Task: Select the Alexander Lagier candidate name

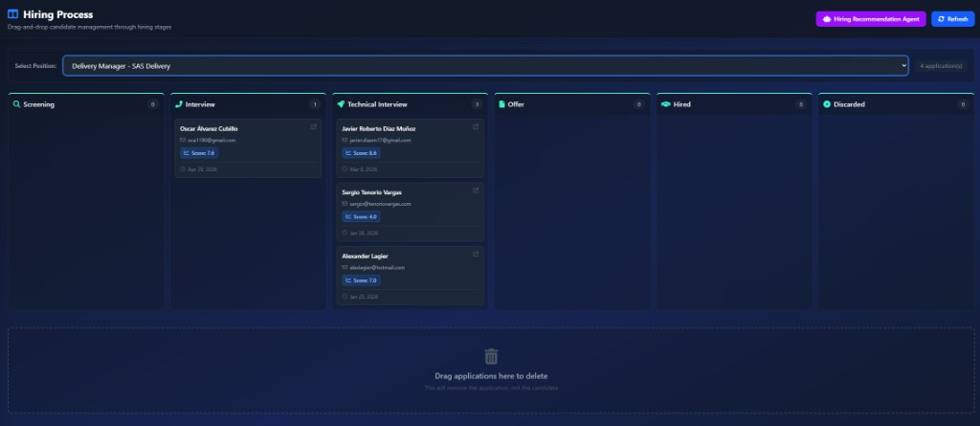Action: (365, 257)
